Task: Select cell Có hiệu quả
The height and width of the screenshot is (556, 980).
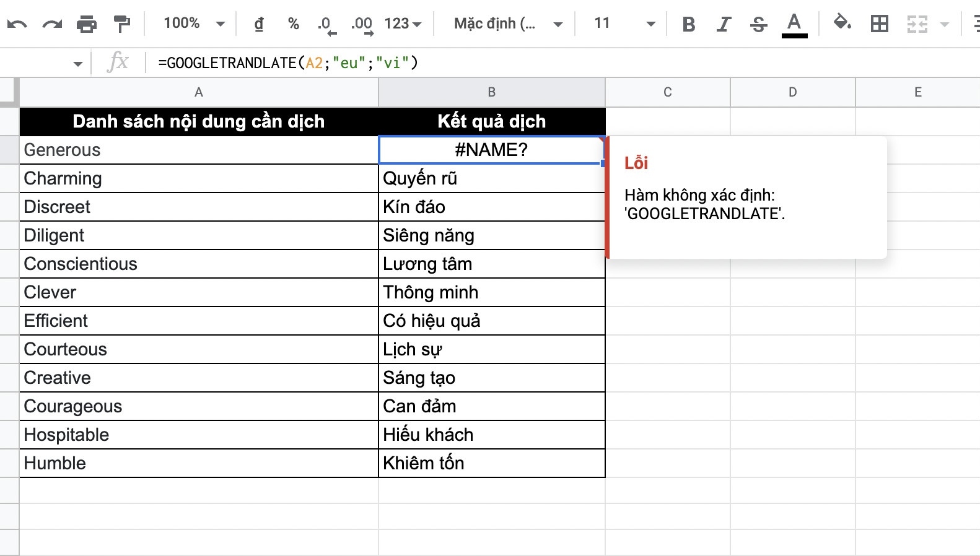Action: (492, 321)
